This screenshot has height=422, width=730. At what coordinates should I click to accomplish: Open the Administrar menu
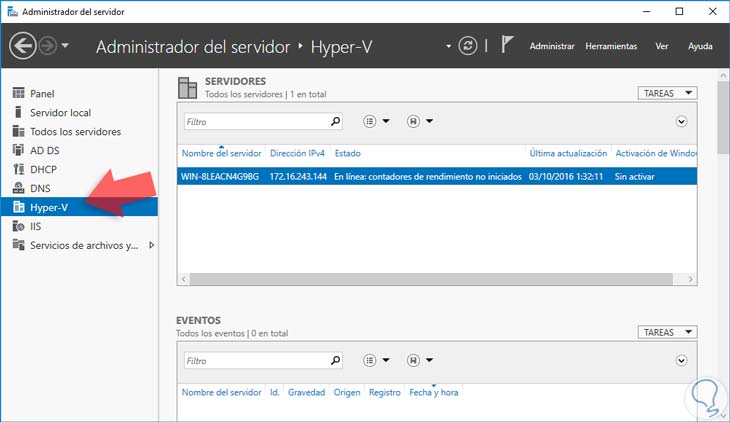pos(552,46)
